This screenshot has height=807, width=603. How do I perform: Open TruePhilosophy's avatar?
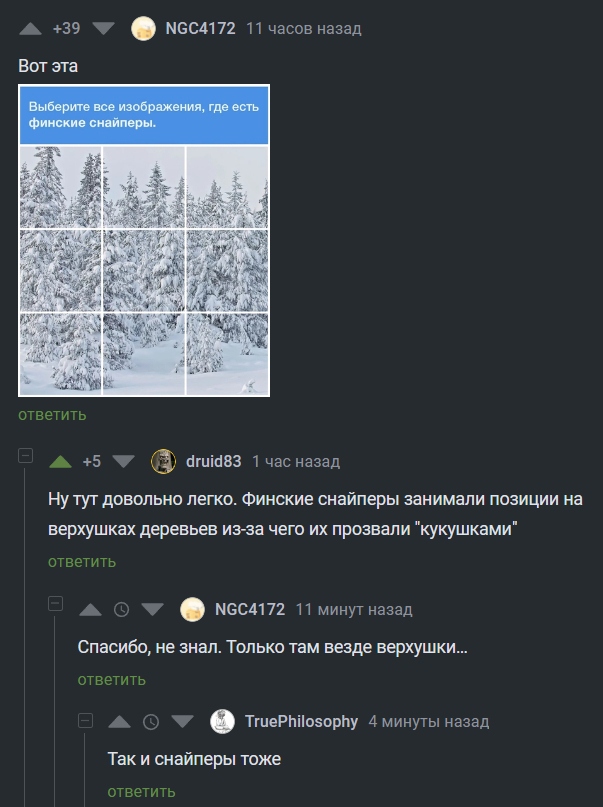coord(222,721)
